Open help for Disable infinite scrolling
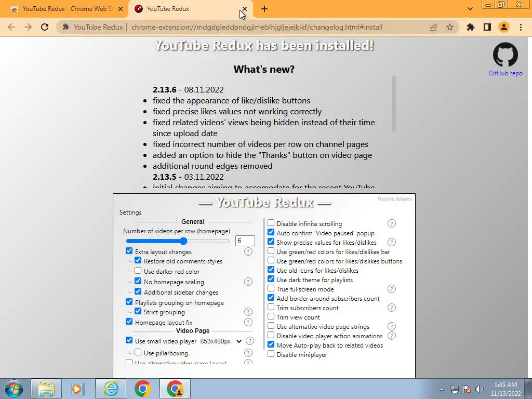 pos(392,223)
